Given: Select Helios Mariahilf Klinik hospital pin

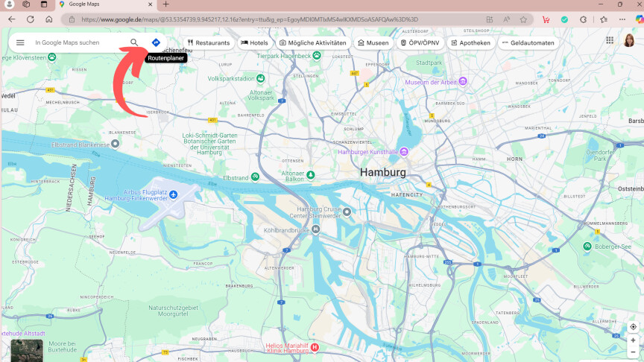Looking at the screenshot, I should [315, 347].
